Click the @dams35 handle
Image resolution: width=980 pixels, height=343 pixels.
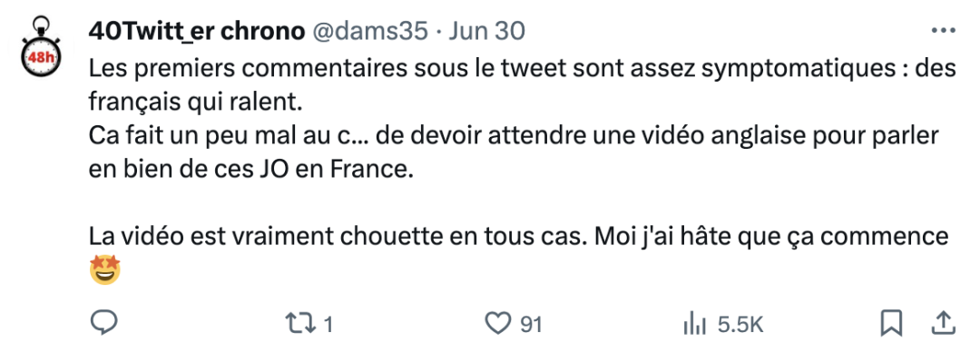click(369, 31)
